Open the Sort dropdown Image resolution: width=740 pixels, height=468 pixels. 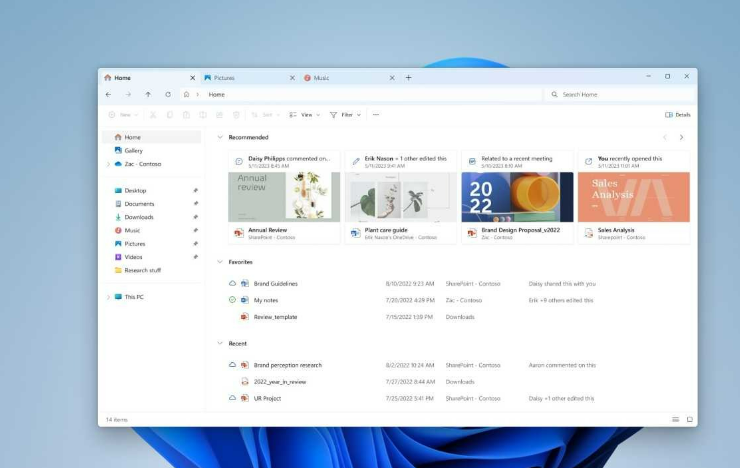click(266, 115)
